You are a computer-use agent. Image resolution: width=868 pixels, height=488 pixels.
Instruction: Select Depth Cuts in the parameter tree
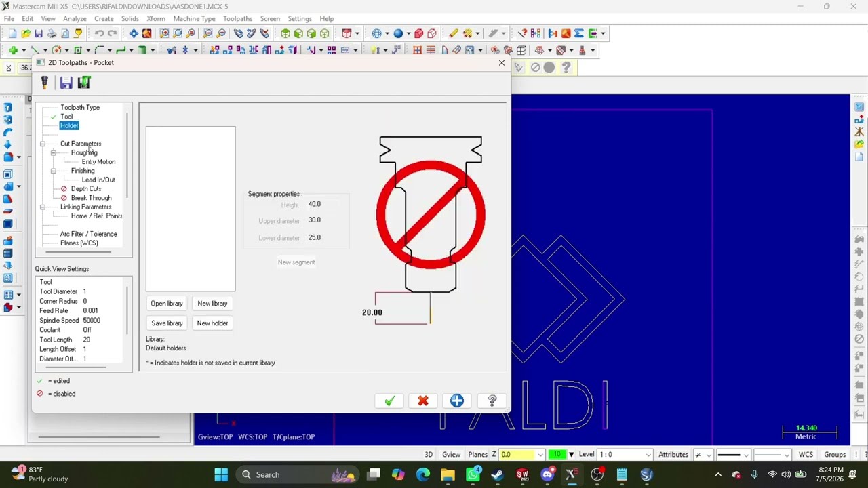tap(86, 189)
